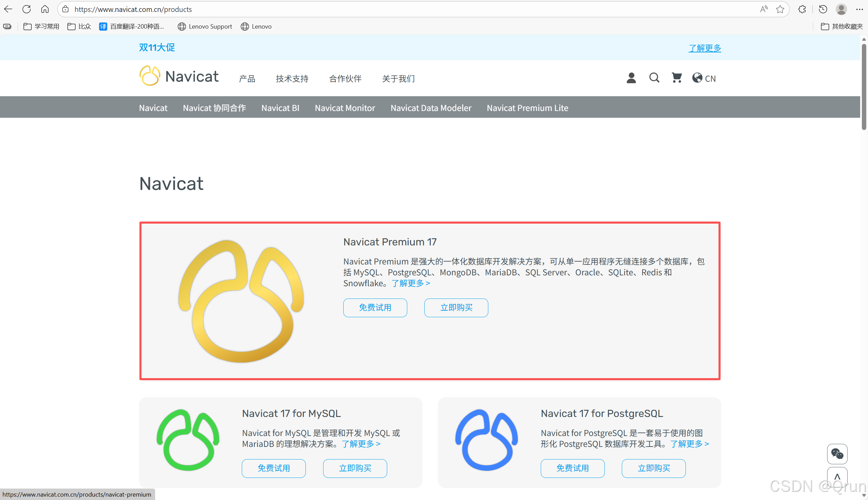Open the 百度翻译 bookmark
868x500 pixels.
131,27
